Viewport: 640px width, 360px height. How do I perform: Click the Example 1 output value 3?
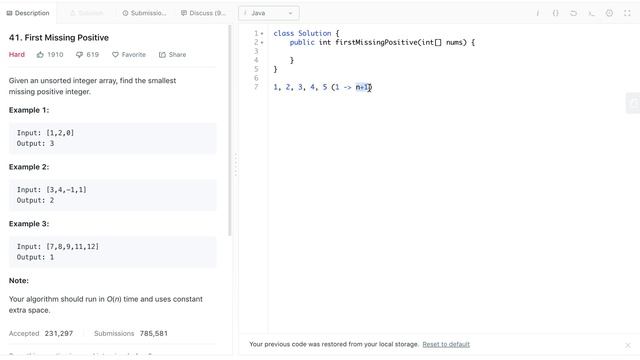(52, 144)
